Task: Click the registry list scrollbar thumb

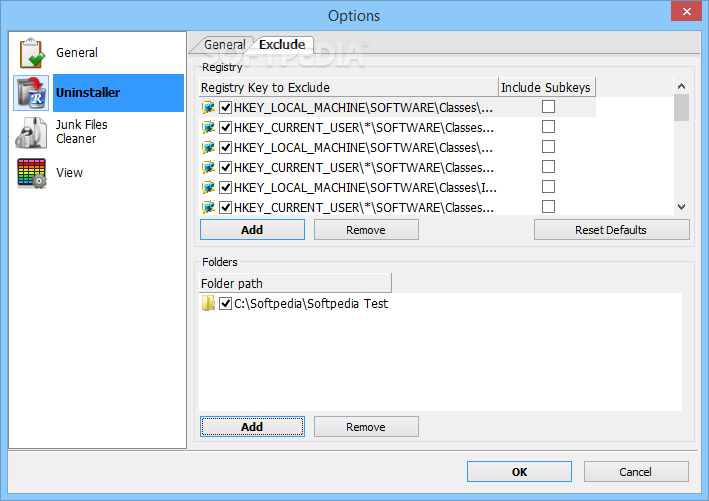Action: (681, 108)
